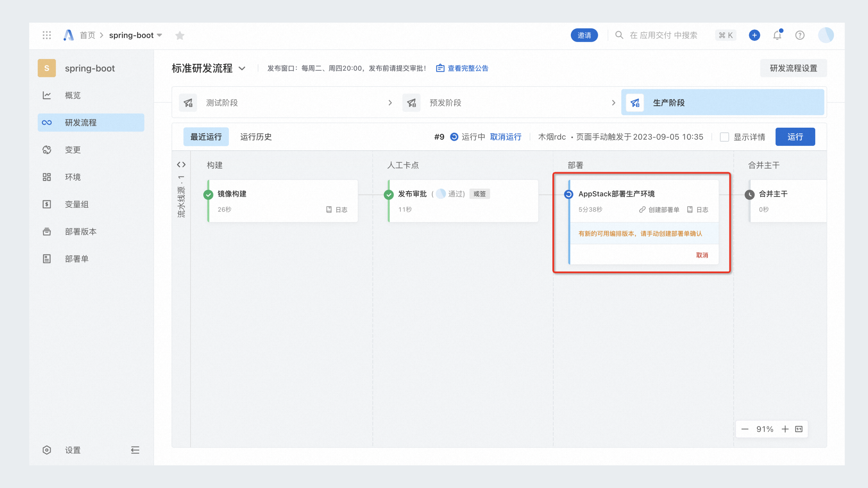868x488 pixels.
Task: Open 研发流程设置
Action: point(793,68)
